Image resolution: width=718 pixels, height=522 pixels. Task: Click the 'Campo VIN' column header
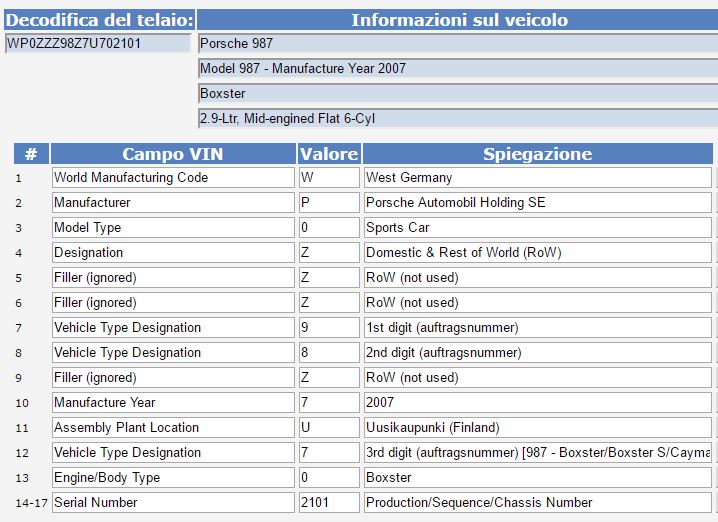tap(173, 154)
